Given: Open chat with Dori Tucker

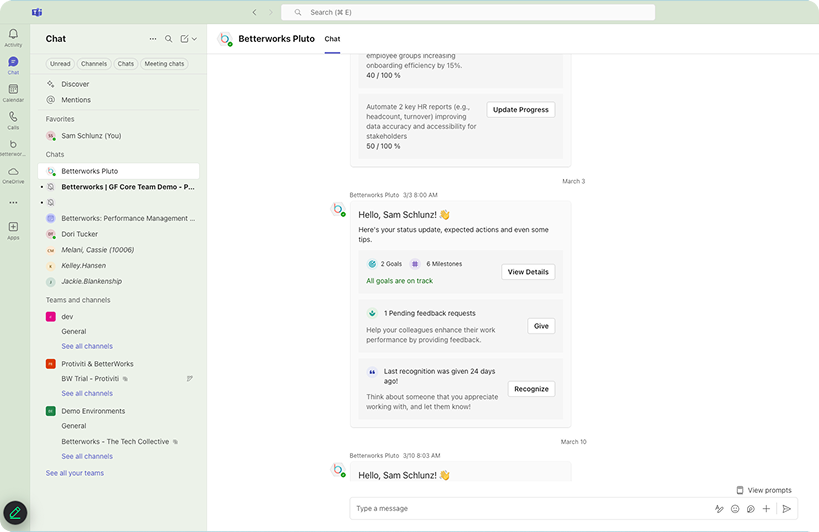Looking at the screenshot, I should pos(119,234).
